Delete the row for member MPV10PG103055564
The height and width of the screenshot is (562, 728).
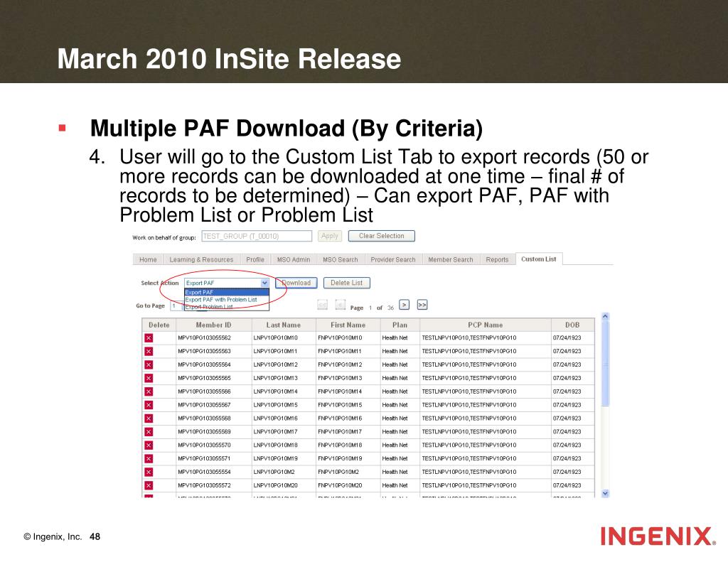point(149,364)
